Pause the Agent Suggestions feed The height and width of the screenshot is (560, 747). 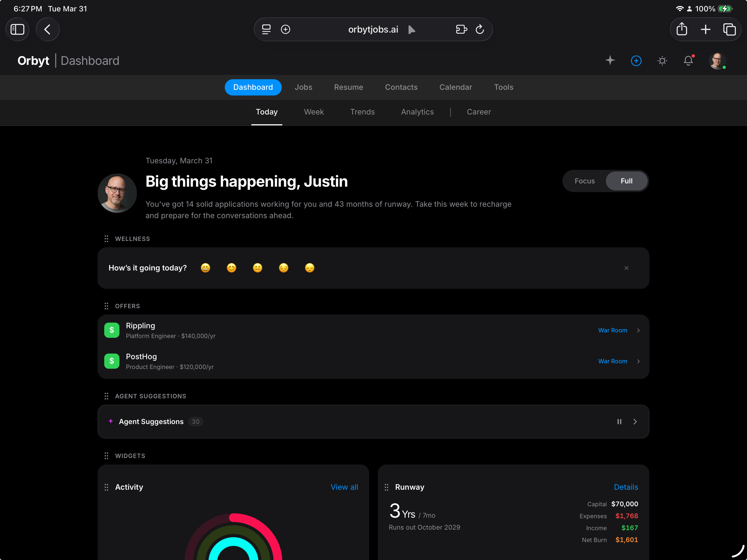619,422
